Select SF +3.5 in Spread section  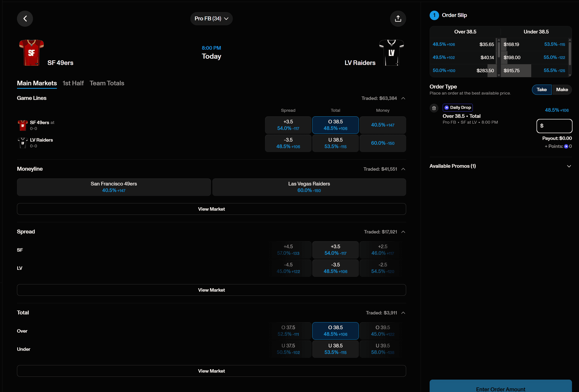tap(336, 250)
